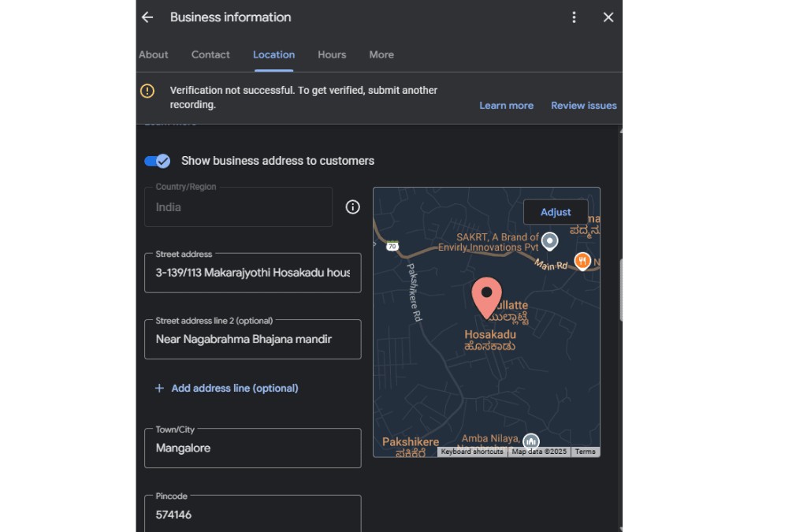Click Review issues

(x=583, y=105)
